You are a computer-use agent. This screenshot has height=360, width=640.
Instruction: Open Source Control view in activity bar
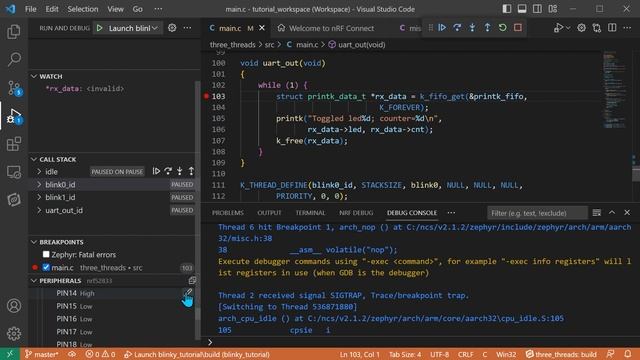[14, 88]
